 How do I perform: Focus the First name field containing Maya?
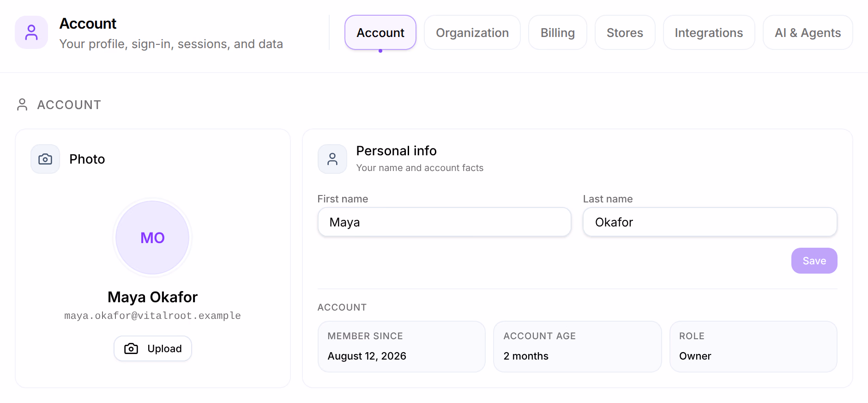445,222
